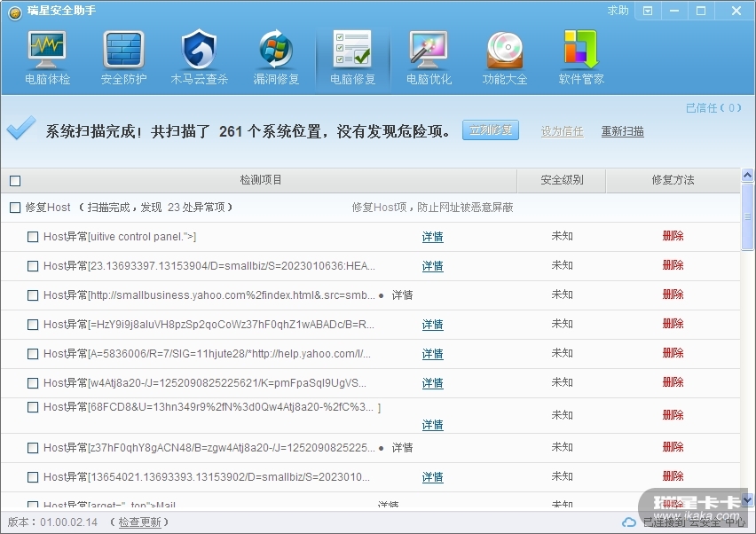The height and width of the screenshot is (534, 756).
Task: View 详情 for =HzY9i9j8aluVH8 entry
Action: (432, 325)
